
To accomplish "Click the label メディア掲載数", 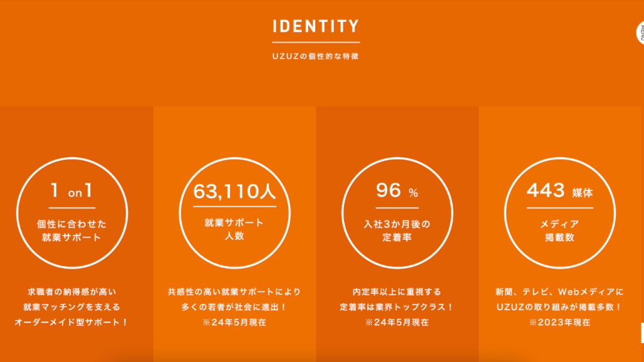I will point(560,231).
